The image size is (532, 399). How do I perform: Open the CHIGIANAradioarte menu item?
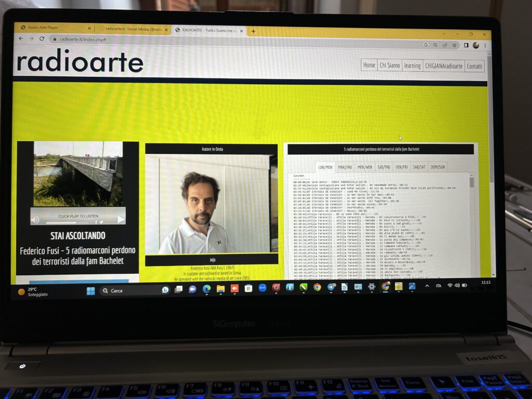(x=444, y=66)
